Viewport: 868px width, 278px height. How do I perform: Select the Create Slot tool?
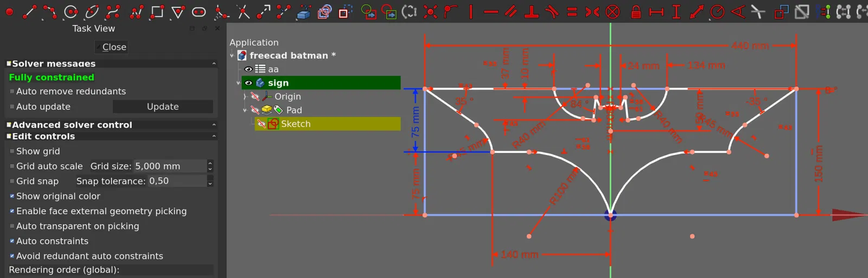tap(199, 11)
